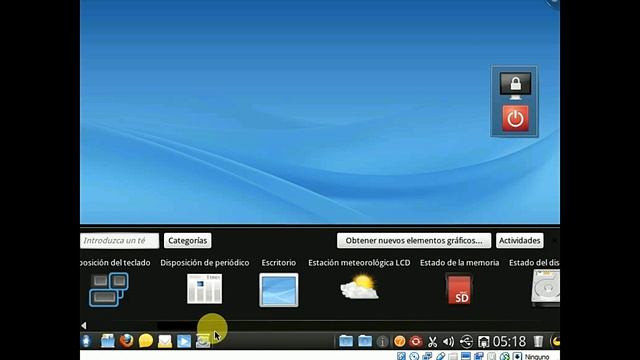
Task: Open the mail envelope application in the panel
Action: point(165,341)
